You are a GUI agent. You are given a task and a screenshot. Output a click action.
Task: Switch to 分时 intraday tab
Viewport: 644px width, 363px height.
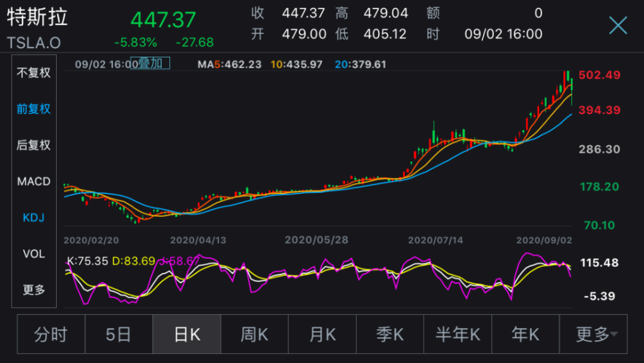click(51, 334)
